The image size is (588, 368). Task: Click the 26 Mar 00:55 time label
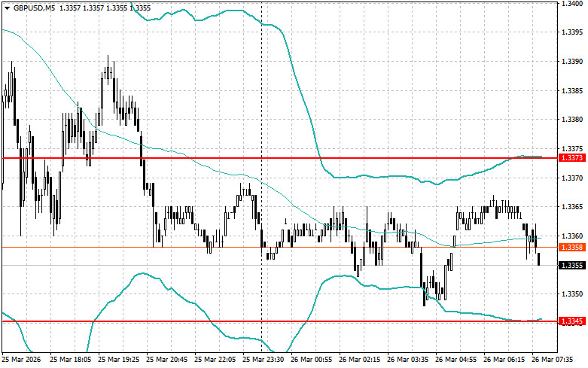pyautogui.click(x=311, y=360)
